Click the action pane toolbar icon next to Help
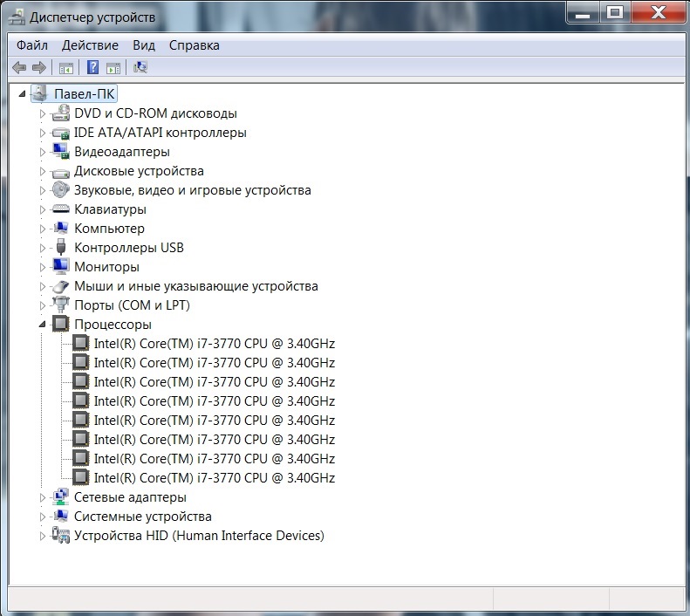690x616 pixels. [x=113, y=68]
